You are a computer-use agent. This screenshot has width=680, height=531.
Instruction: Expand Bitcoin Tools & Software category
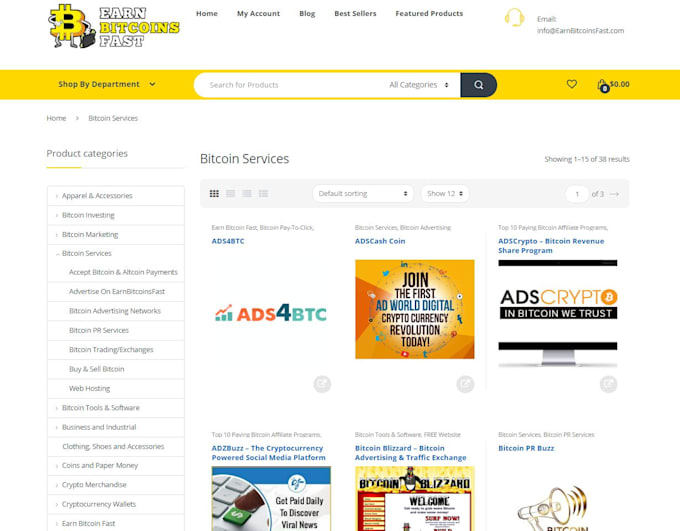pyautogui.click(x=57, y=408)
